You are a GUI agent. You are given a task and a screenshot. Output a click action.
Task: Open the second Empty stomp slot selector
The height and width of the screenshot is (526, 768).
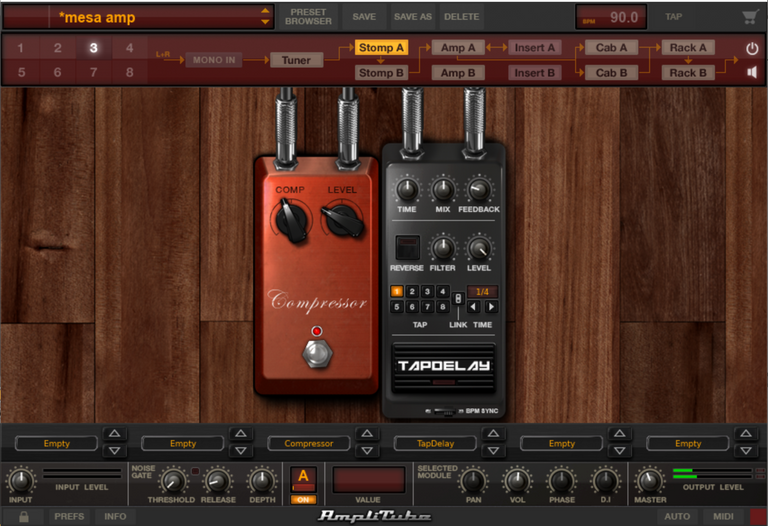pyautogui.click(x=183, y=443)
